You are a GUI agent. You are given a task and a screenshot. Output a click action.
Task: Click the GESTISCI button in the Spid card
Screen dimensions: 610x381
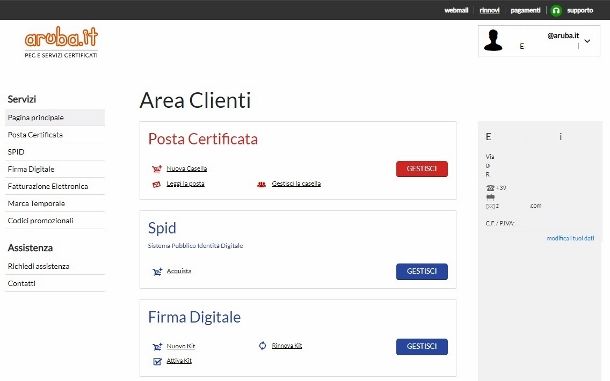tap(422, 271)
